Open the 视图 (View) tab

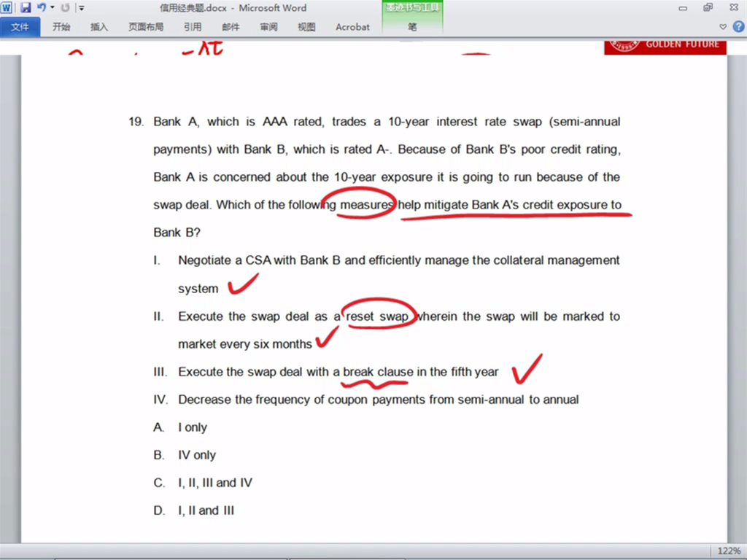click(306, 27)
